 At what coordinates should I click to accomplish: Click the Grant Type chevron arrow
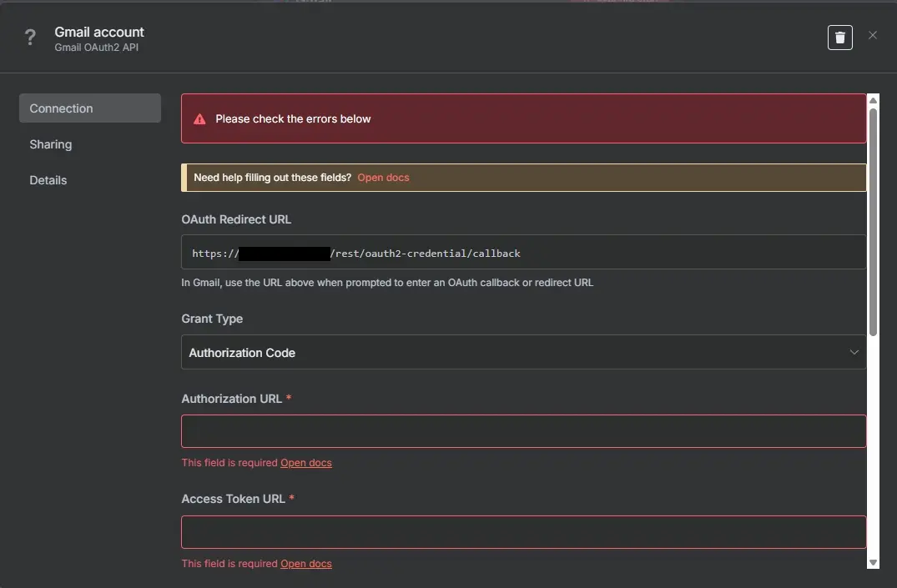854,353
